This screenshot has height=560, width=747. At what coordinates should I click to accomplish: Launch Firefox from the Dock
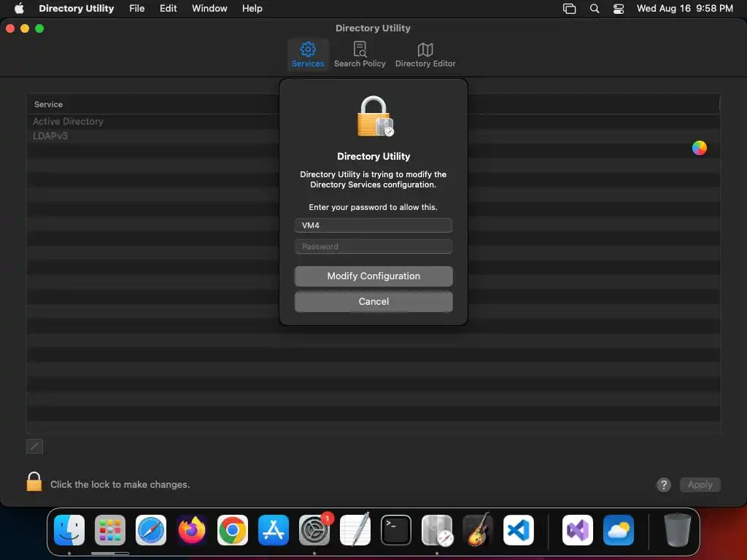192,530
